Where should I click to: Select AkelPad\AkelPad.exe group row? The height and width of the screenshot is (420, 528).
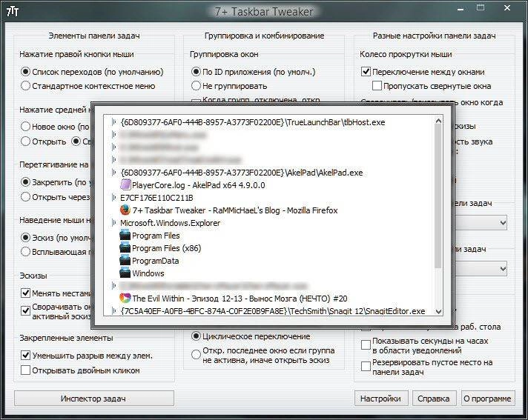(x=242, y=173)
